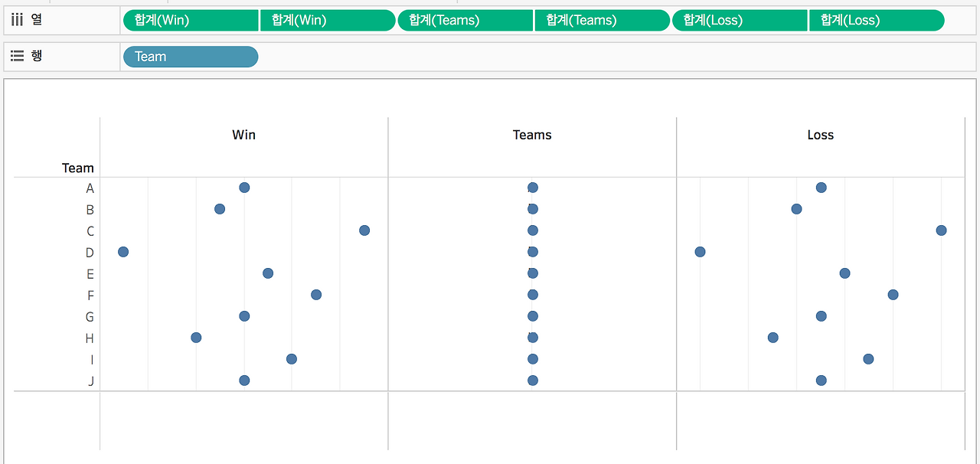Click team H's dot in Loss pane
Image resolution: width=980 pixels, height=464 pixels.
[x=773, y=338]
